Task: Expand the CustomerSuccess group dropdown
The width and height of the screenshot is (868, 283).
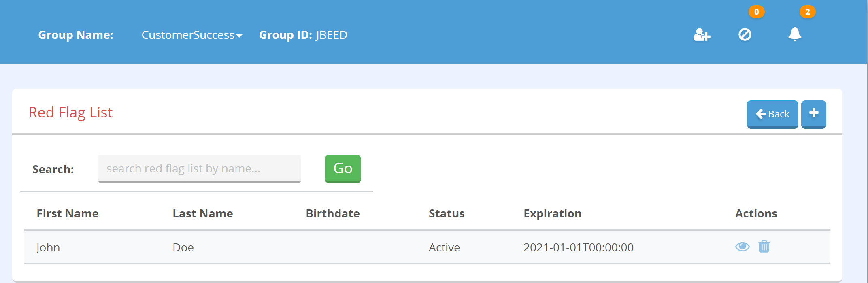Action: [192, 35]
